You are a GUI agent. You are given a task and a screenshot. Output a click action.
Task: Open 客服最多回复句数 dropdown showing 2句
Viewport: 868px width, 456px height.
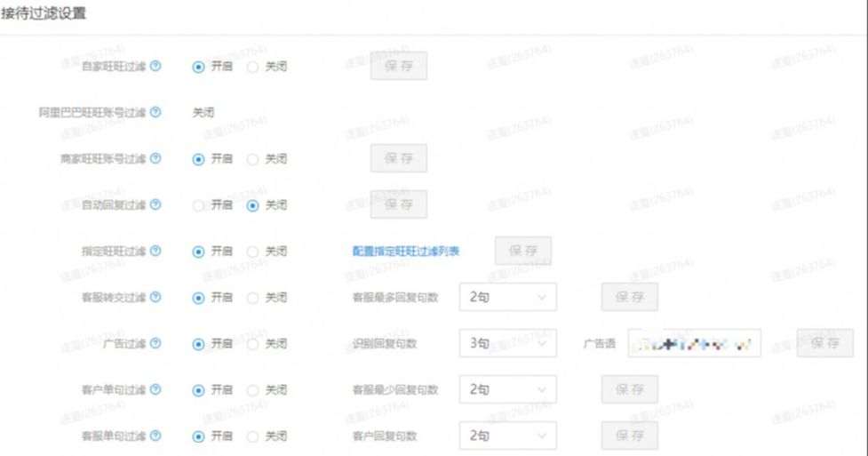pos(507,297)
